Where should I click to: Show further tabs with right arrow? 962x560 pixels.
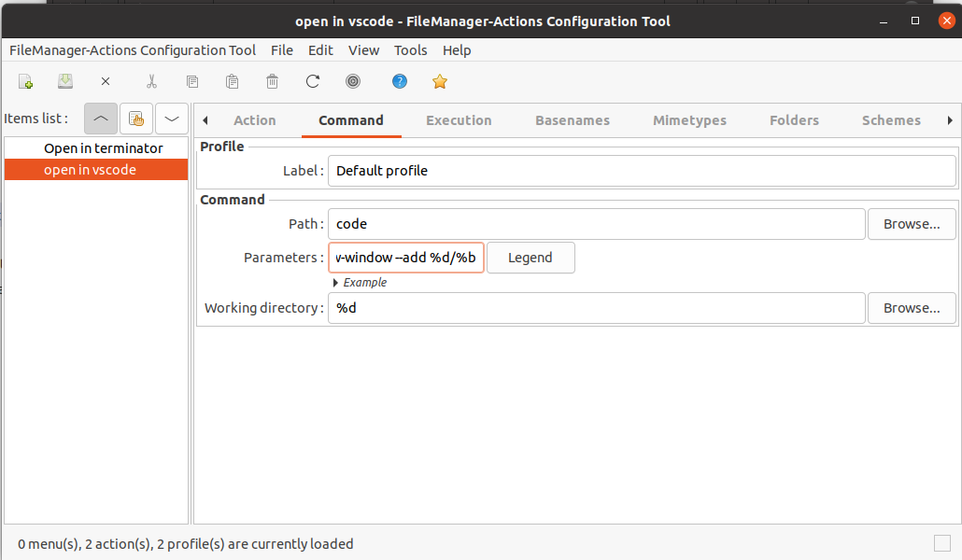[950, 120]
